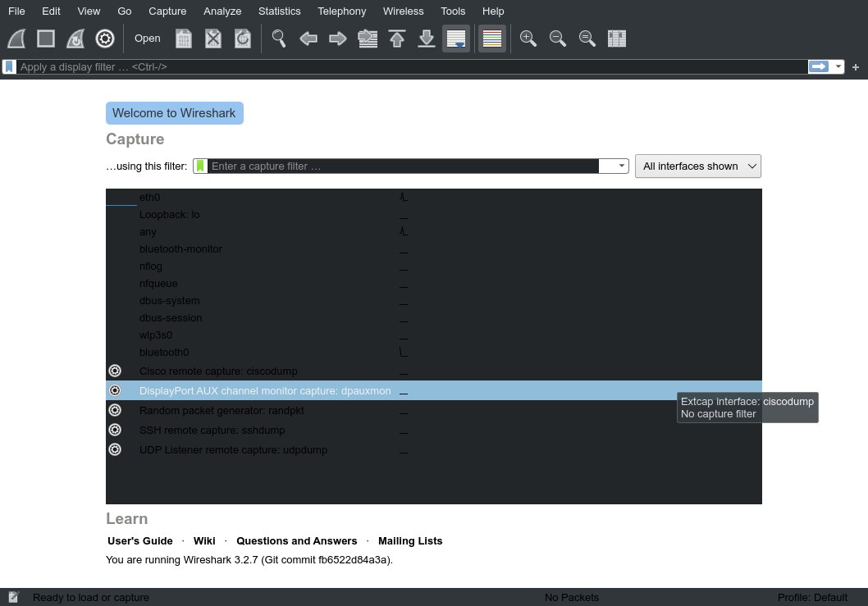
Task: Open the Wireless menu
Action: pos(403,11)
